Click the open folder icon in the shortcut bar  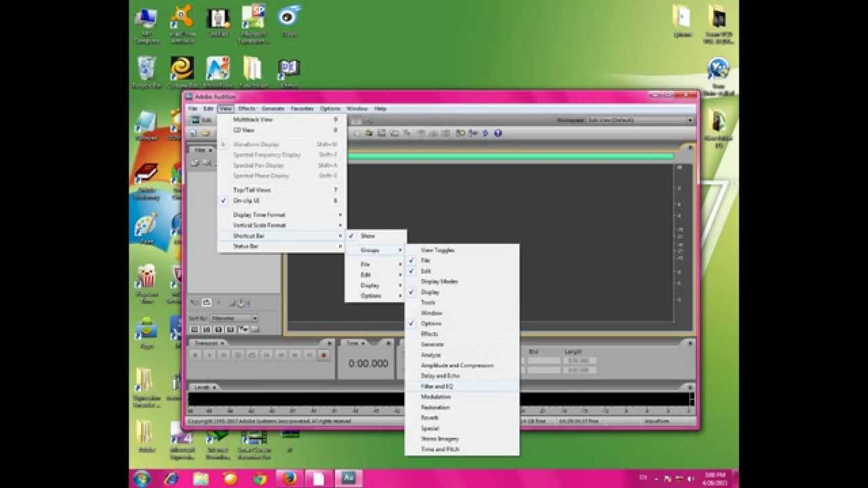point(205,133)
